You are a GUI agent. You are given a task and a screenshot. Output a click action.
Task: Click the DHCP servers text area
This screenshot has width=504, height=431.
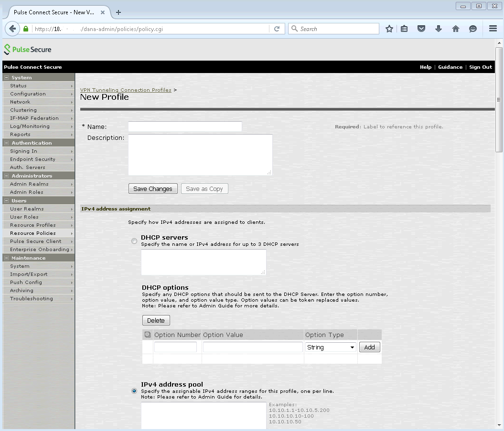204,262
